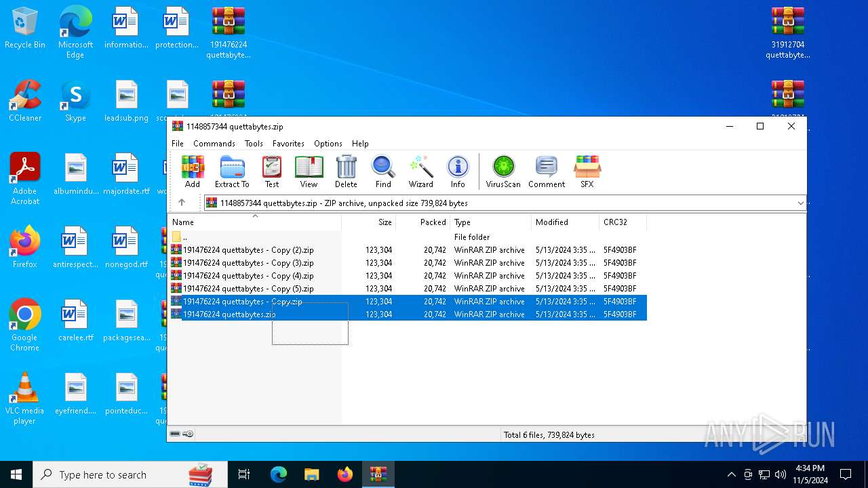Viewport: 868px width, 488px height.
Task: Sort by Modified column header
Action: click(x=565, y=222)
